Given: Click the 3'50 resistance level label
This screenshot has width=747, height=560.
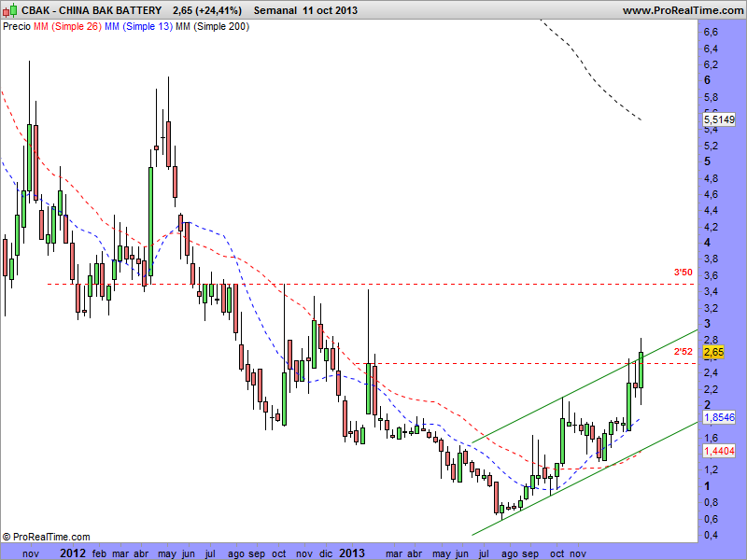Looking at the screenshot, I should (x=684, y=273).
